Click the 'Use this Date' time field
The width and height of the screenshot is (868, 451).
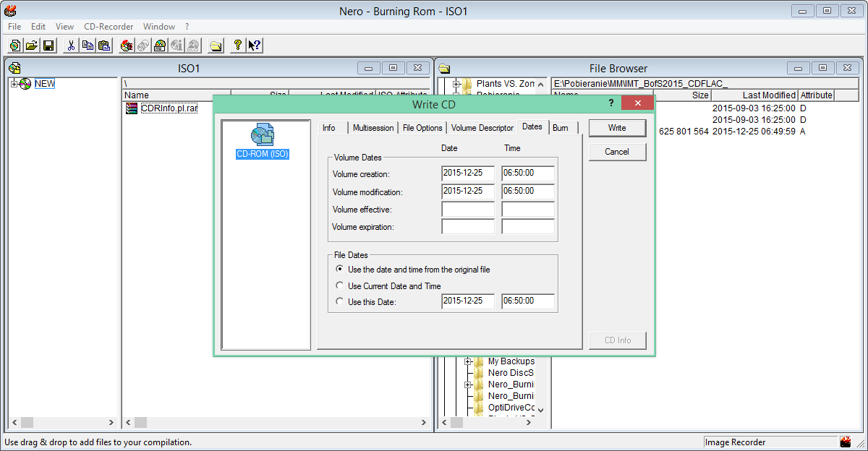(x=528, y=301)
